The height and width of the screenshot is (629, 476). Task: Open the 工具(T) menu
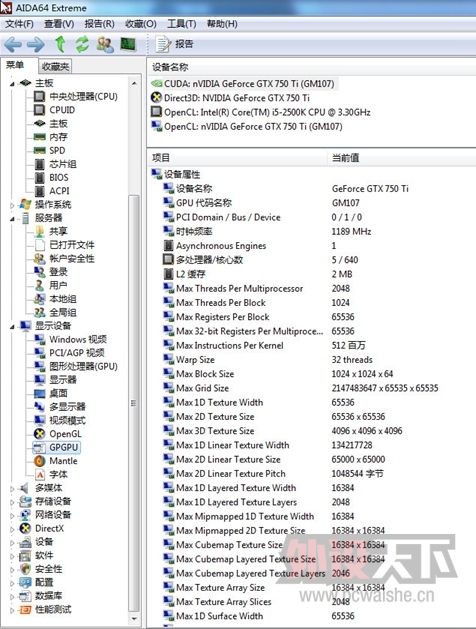tap(182, 24)
